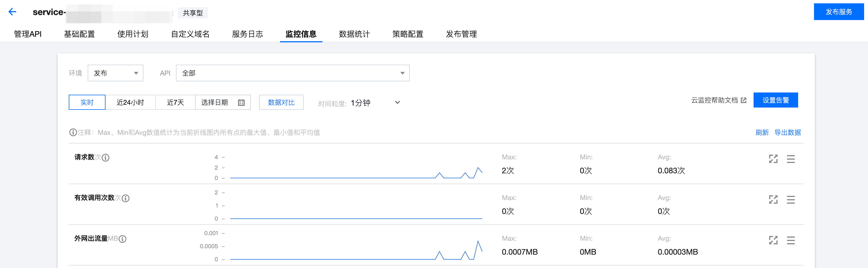Open the 云监控帮助文档 link
This screenshot has width=868, height=268.
tap(715, 100)
